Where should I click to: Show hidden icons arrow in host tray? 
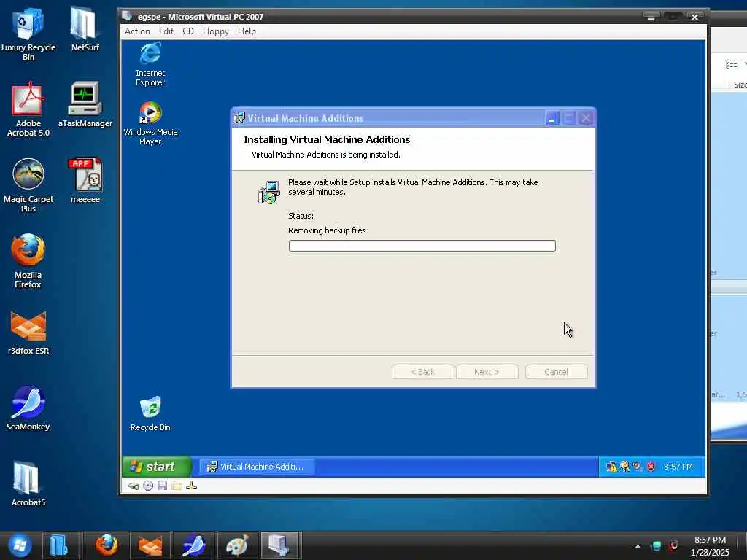click(638, 546)
